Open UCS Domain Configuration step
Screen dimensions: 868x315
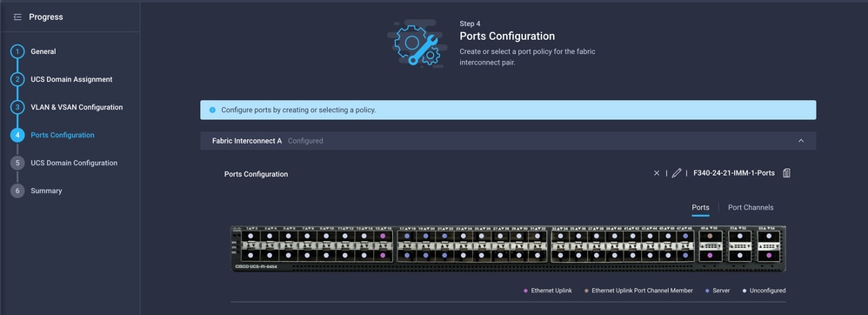click(74, 163)
